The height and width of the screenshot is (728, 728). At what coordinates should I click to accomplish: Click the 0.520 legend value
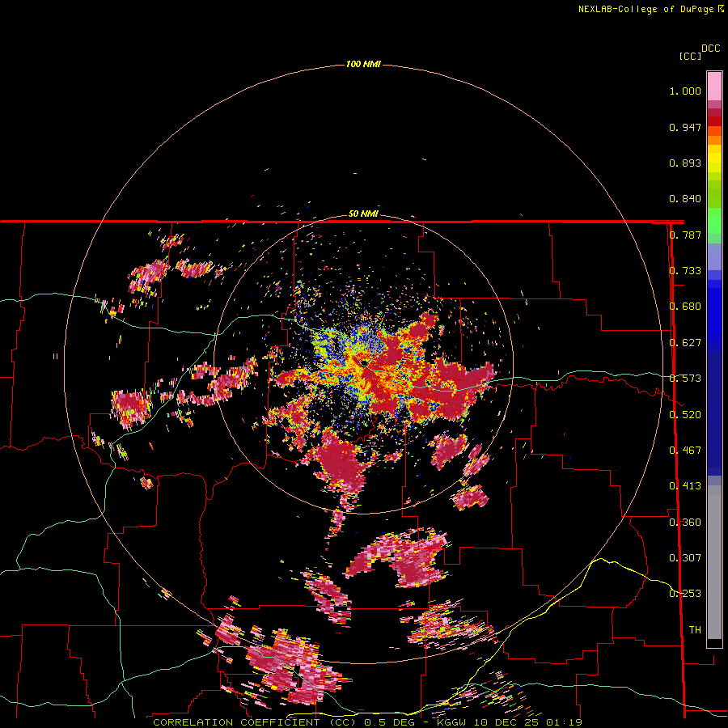tap(685, 414)
